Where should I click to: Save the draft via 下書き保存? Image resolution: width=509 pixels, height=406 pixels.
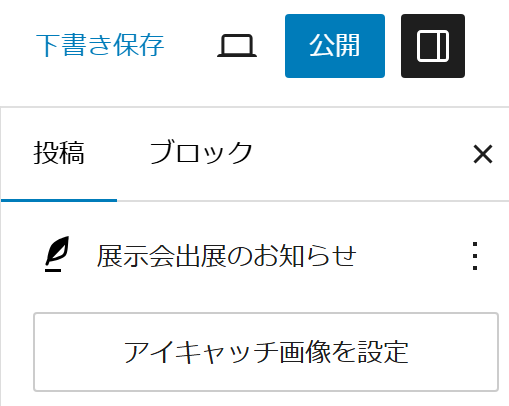click(100, 46)
